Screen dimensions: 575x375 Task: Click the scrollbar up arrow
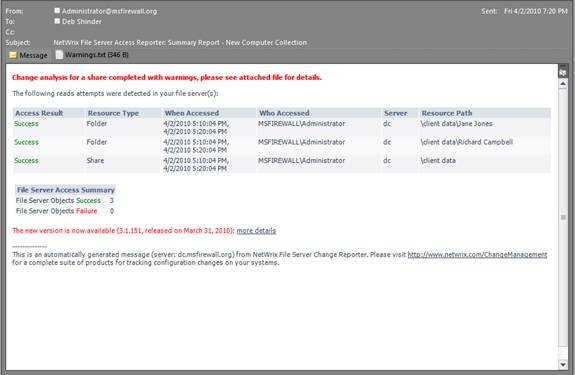563,84
